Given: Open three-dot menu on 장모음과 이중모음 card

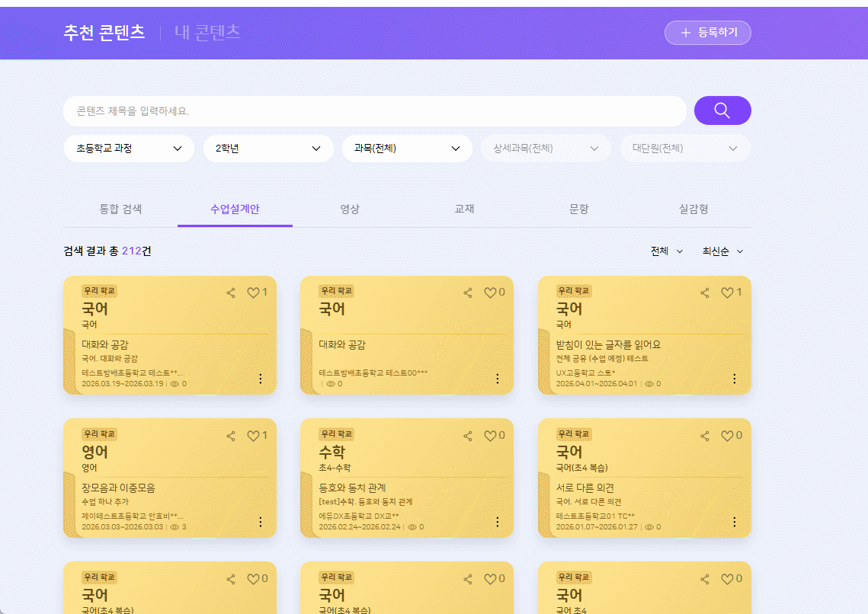Looking at the screenshot, I should 260,522.
